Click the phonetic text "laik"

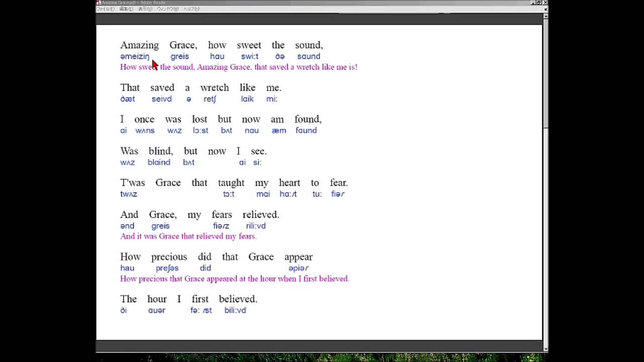(247, 99)
